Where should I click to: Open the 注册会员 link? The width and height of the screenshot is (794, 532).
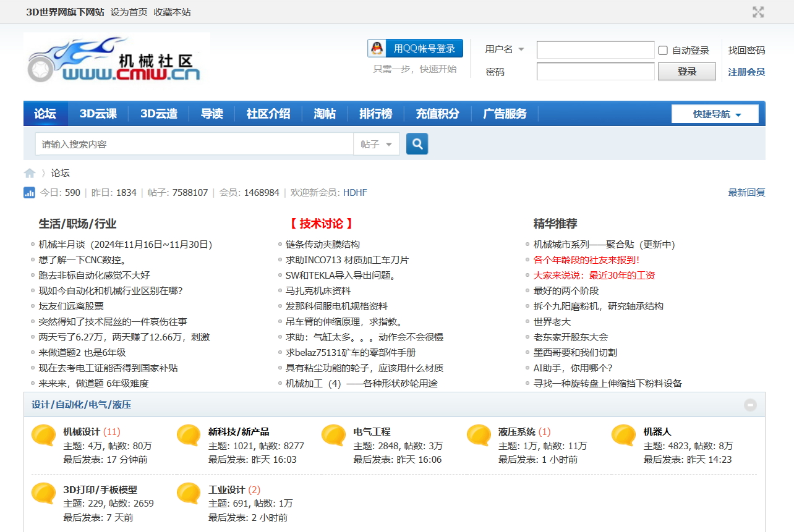tap(746, 72)
